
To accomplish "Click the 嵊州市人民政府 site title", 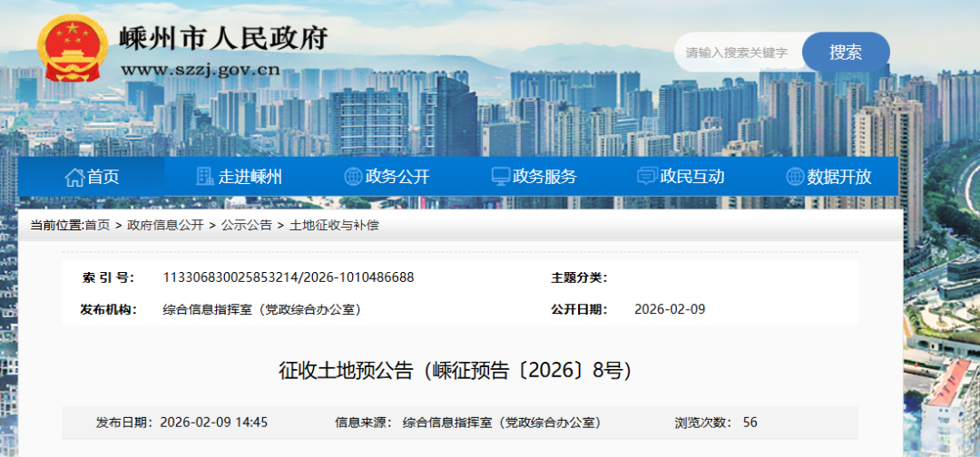I will pyautogui.click(x=223, y=38).
